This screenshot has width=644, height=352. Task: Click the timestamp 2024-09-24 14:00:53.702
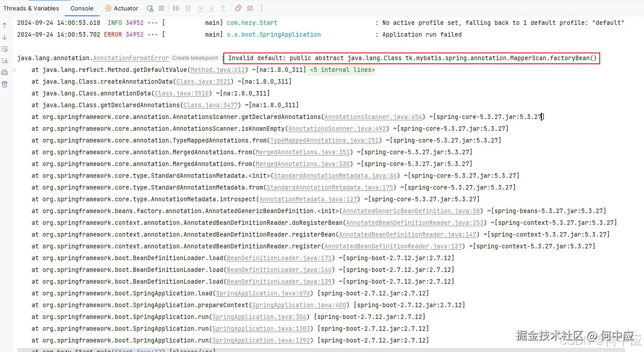59,34
